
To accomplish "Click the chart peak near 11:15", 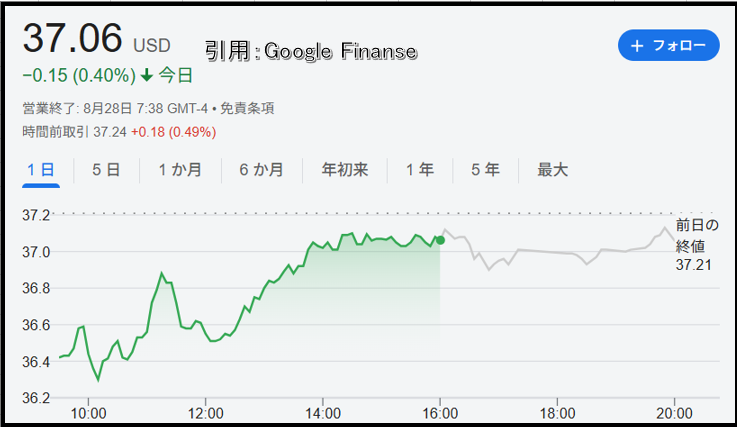I will [161, 273].
